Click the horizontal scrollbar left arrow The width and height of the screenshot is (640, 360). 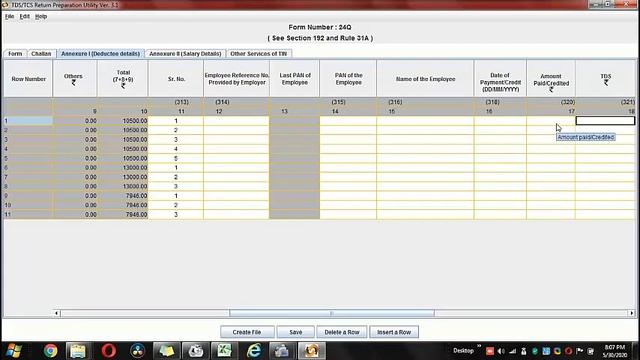[57, 313]
